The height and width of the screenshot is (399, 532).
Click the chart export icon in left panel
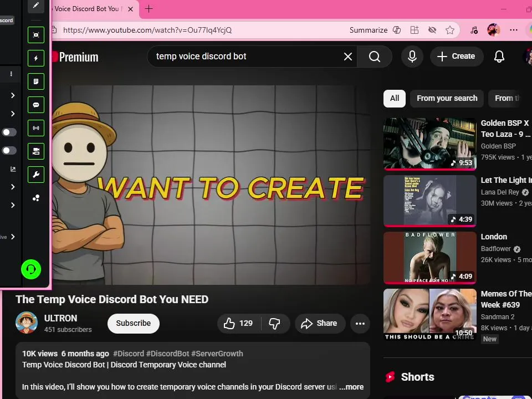[13, 169]
